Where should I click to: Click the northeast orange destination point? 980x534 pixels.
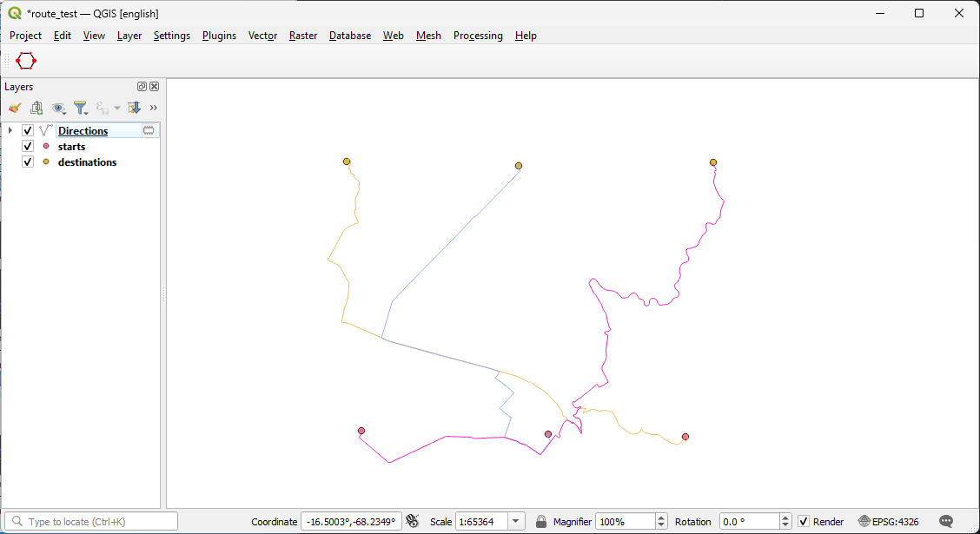[713, 162]
